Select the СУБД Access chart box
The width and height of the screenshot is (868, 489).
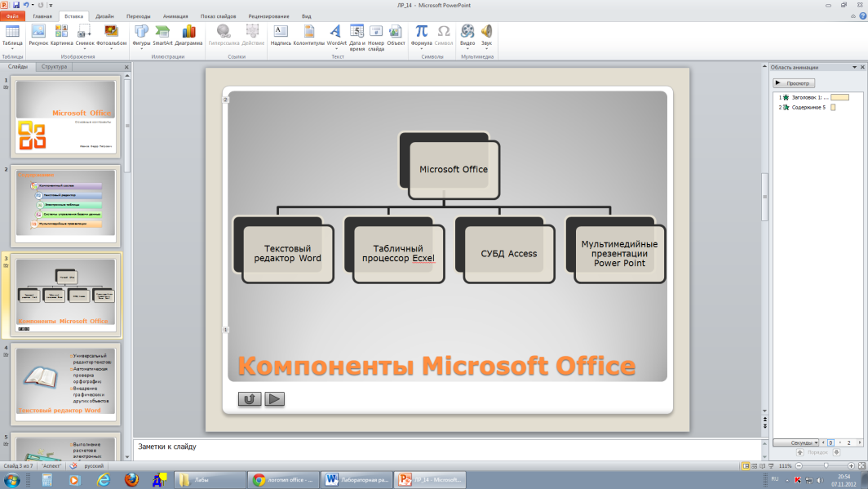509,254
